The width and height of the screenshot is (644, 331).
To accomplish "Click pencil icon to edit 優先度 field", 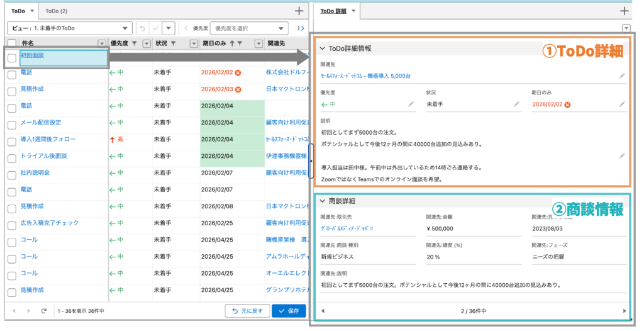I will tap(411, 104).
